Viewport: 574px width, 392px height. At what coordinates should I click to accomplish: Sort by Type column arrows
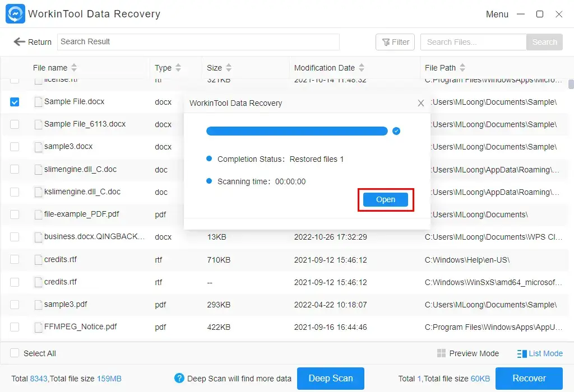pyautogui.click(x=178, y=68)
